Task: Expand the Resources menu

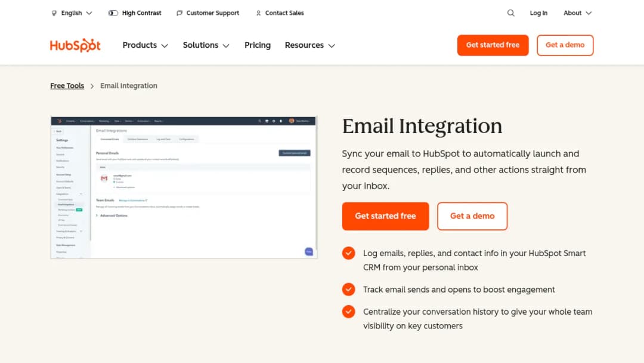Action: [309, 45]
